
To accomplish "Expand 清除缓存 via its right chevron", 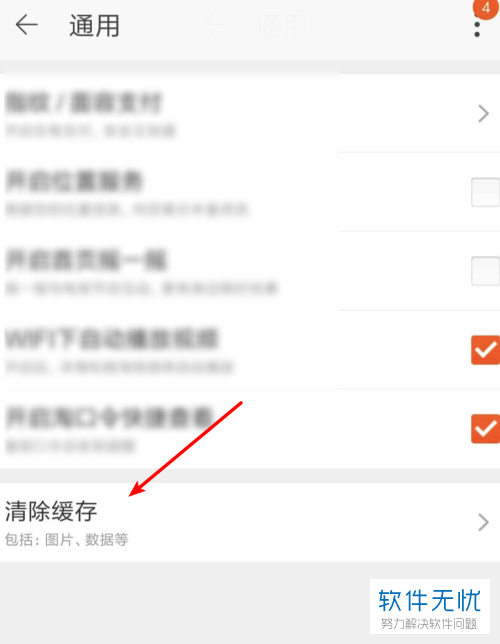I will pos(484,522).
